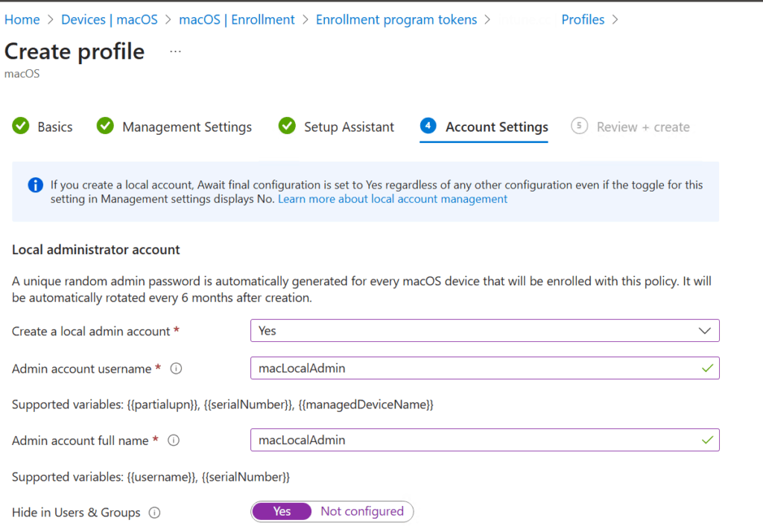Click the Create a local admin account label

click(91, 332)
